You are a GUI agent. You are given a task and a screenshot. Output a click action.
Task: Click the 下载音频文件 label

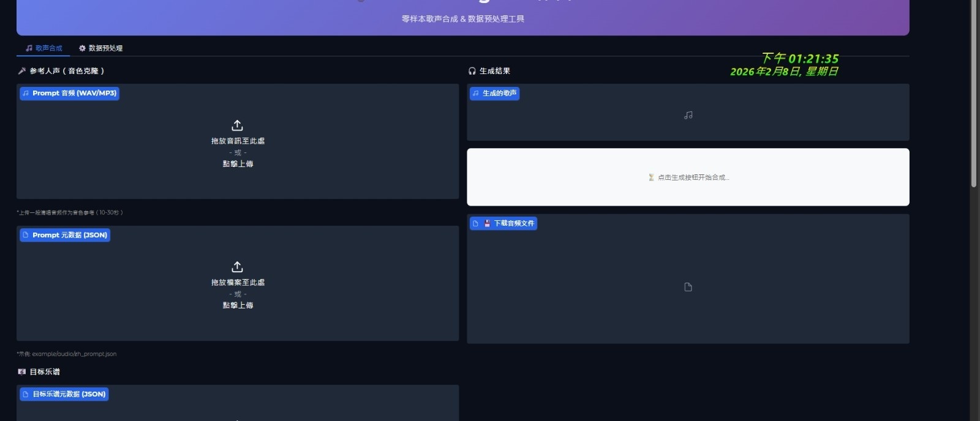(x=503, y=223)
